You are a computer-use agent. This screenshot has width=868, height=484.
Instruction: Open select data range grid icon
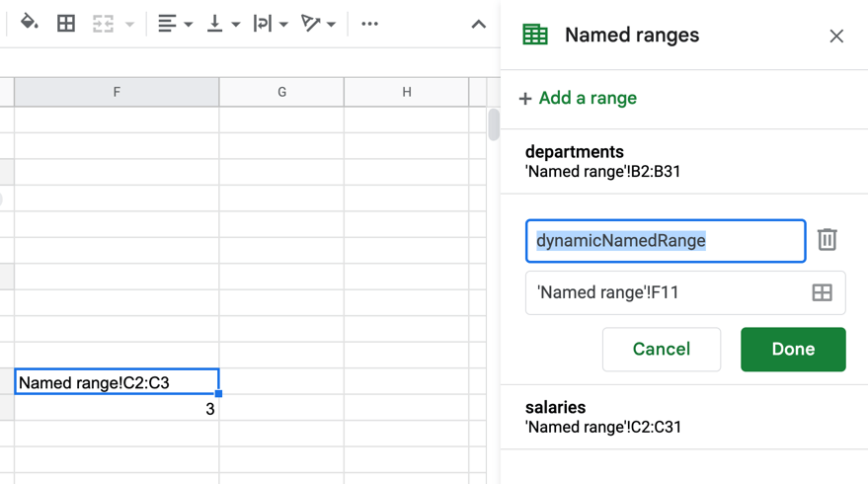pyautogui.click(x=822, y=292)
